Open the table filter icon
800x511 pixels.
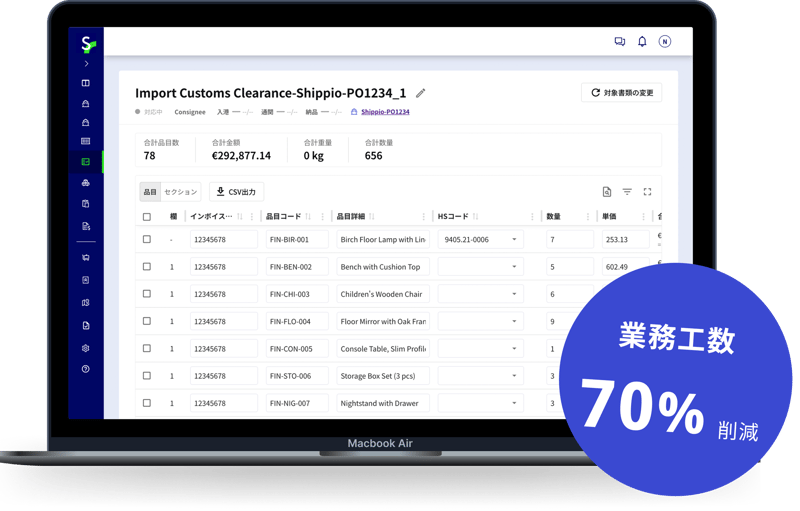point(627,192)
